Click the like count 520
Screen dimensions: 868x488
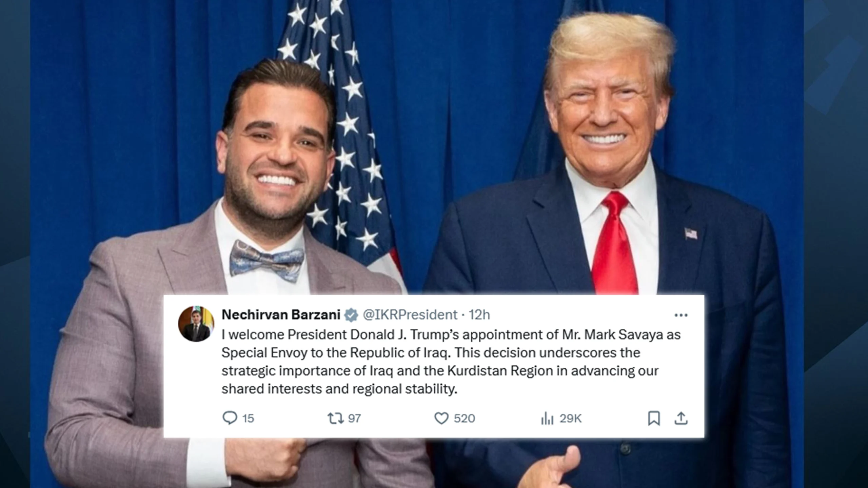tap(465, 419)
